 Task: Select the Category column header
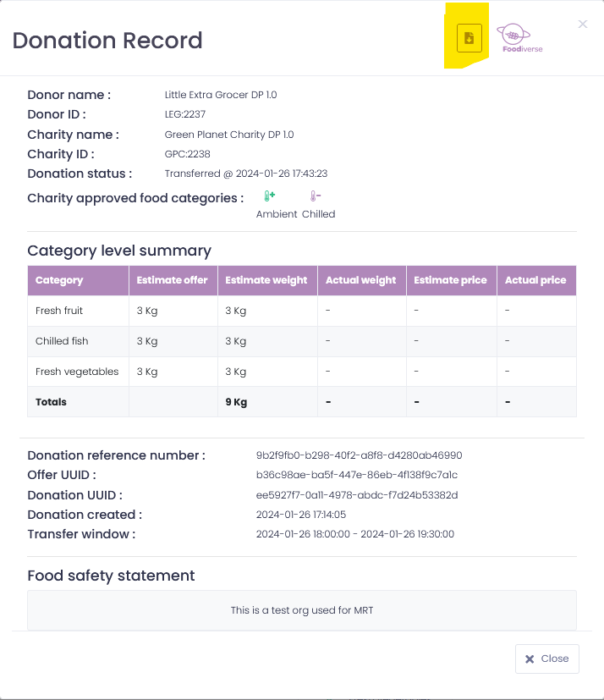pos(78,280)
